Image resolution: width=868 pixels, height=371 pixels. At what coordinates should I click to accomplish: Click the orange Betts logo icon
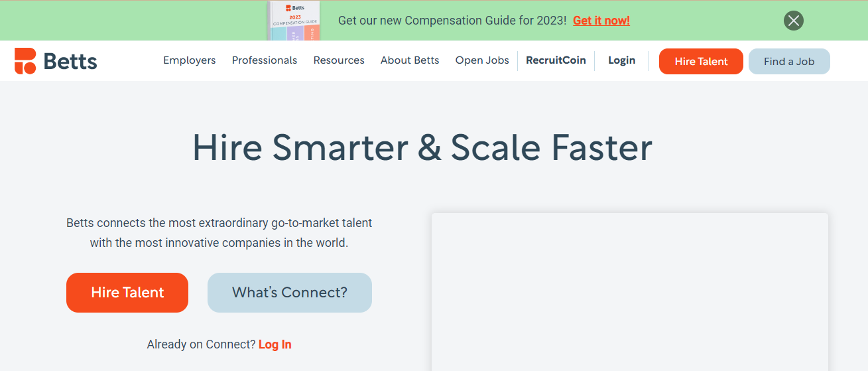click(25, 61)
